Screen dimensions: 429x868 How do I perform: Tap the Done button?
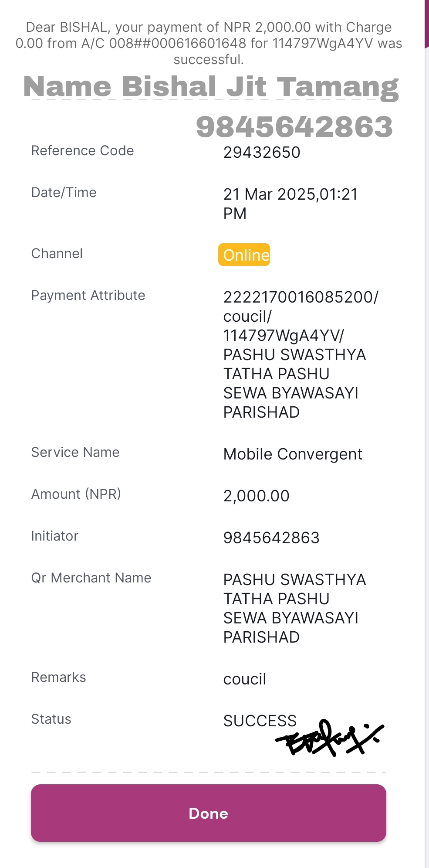tap(208, 813)
